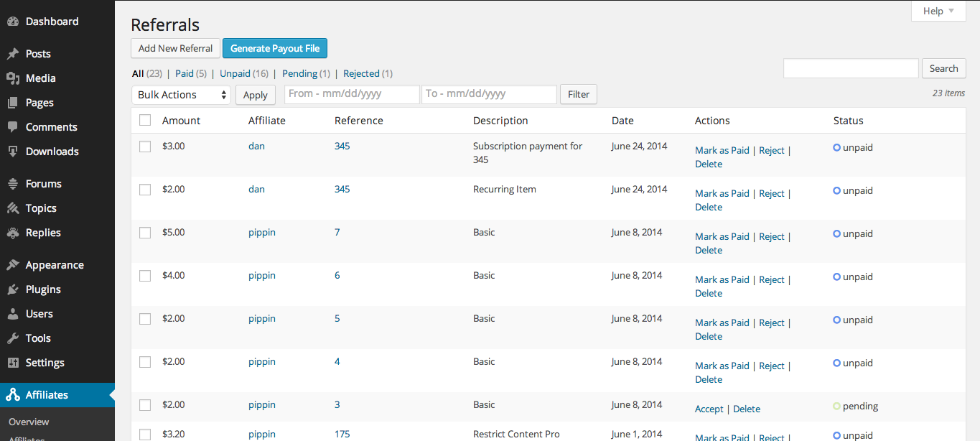Check the reference 4 referral row

(x=145, y=362)
